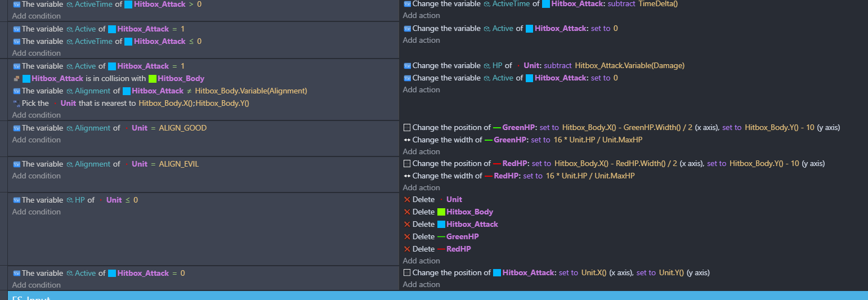The image size is (868, 300).
Task: Click Add condition under HP ≤ 0 condition
Action: pos(37,212)
